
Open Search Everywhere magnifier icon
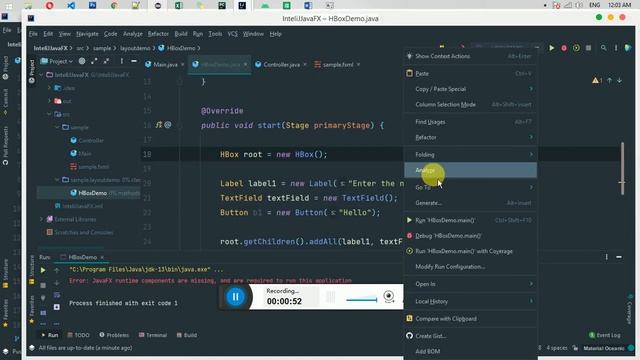[603, 48]
